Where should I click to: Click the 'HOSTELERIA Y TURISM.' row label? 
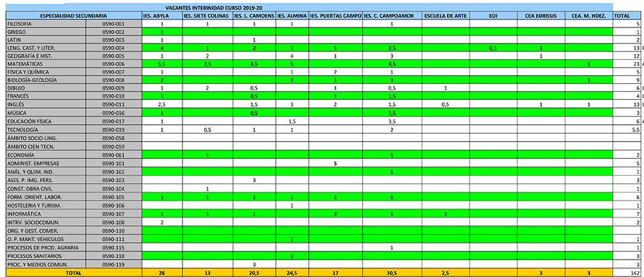click(46, 206)
